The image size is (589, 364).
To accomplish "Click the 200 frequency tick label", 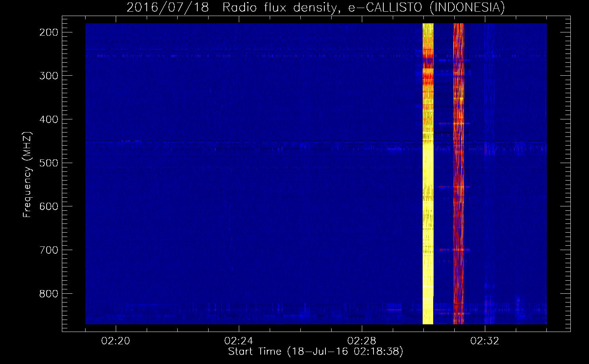I will coord(49,32).
